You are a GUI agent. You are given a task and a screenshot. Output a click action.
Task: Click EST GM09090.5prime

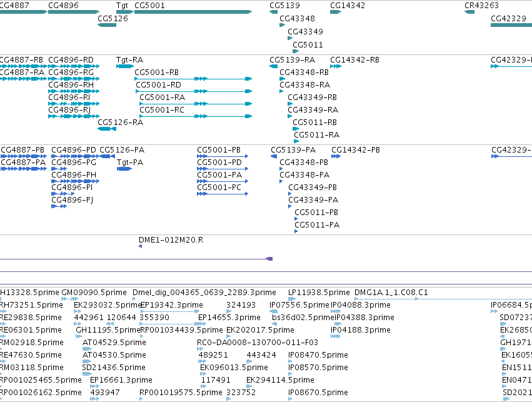point(94,293)
